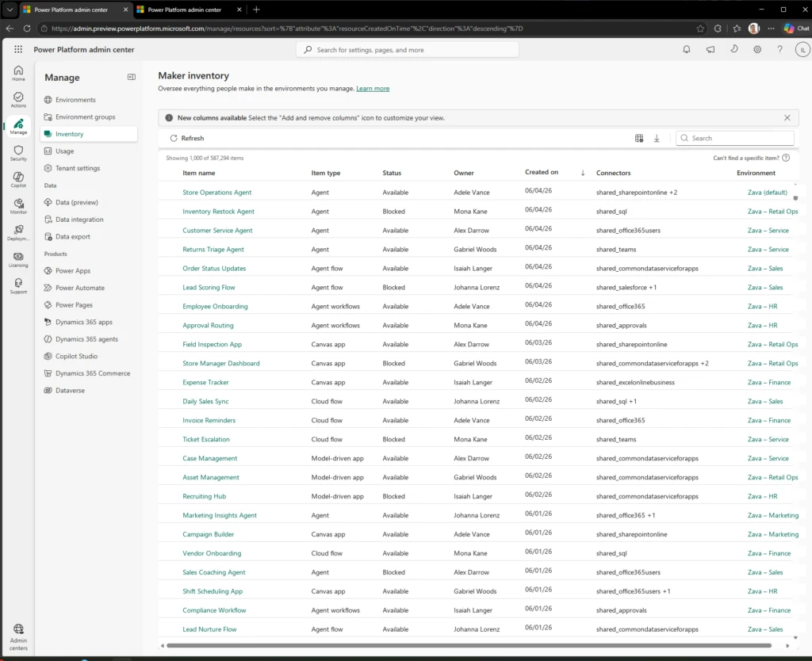
Task: Open Lead Scoring Flow item
Action: pyautogui.click(x=209, y=287)
